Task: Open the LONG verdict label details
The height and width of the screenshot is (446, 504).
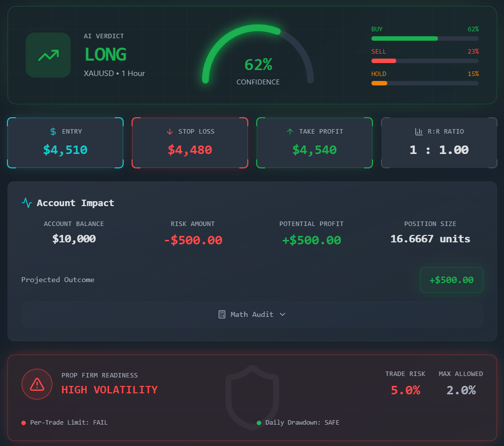Action: (105, 55)
